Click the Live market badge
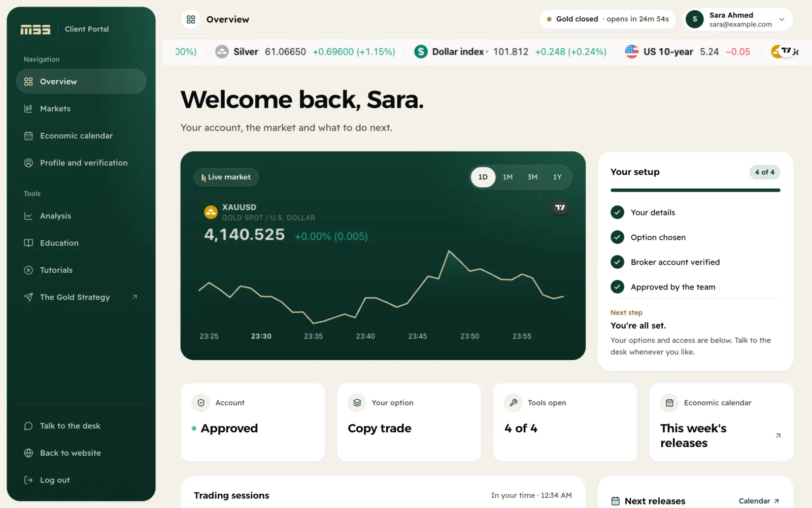The image size is (812, 508). point(226,177)
